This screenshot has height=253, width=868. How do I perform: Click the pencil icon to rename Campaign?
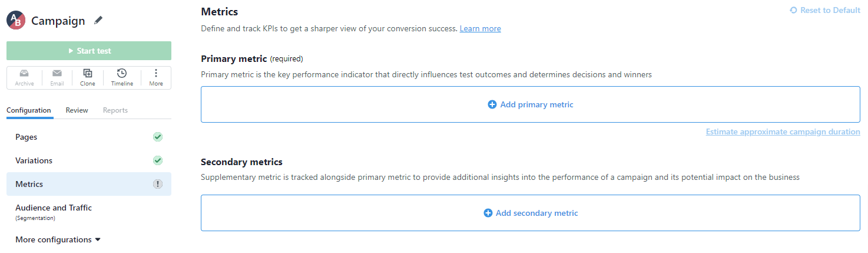tap(98, 21)
